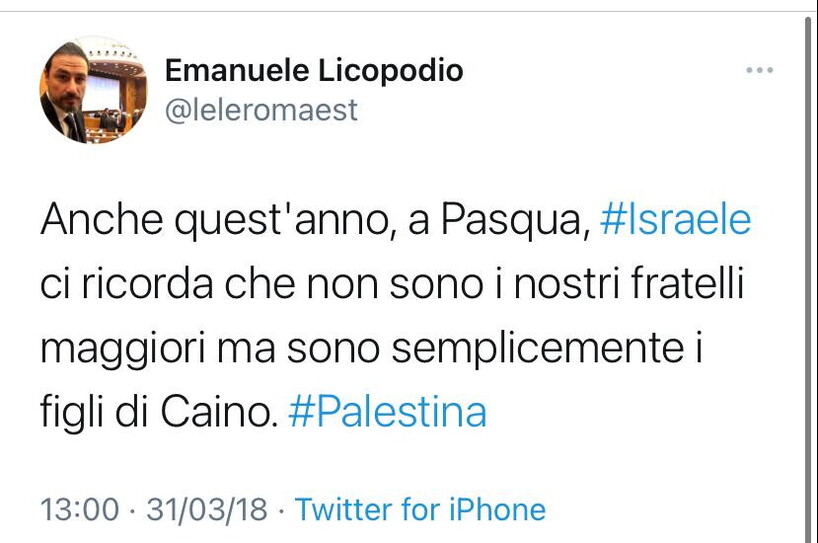Select the 31/03/18 date text
Screen dimensions: 818x543
pyautogui.click(x=207, y=510)
